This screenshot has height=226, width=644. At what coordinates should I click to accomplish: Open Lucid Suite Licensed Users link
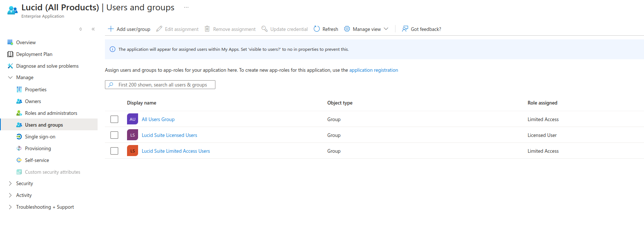(169, 135)
